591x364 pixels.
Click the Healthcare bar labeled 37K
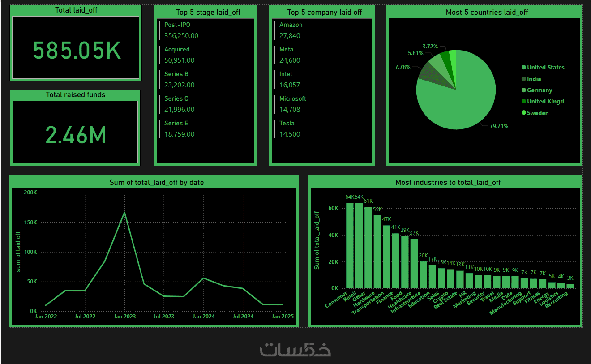pyautogui.click(x=414, y=264)
